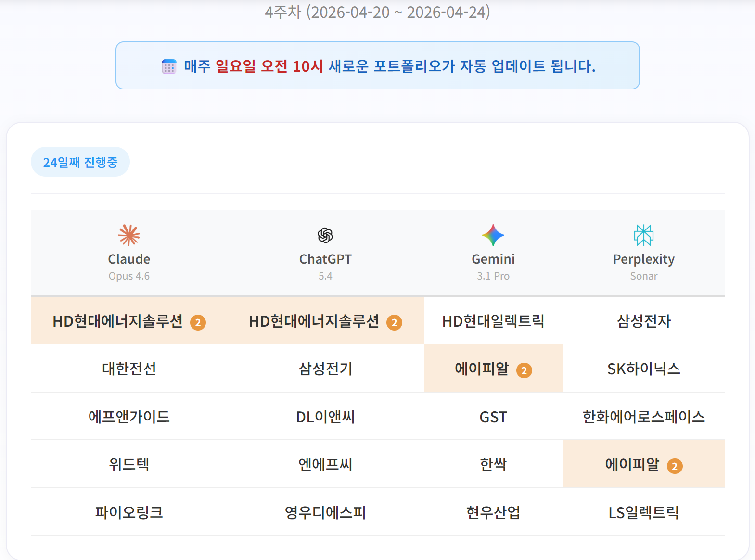Click badge 2 next to Claude's HD현대에너지솔루션
755x560 pixels.
click(x=198, y=322)
